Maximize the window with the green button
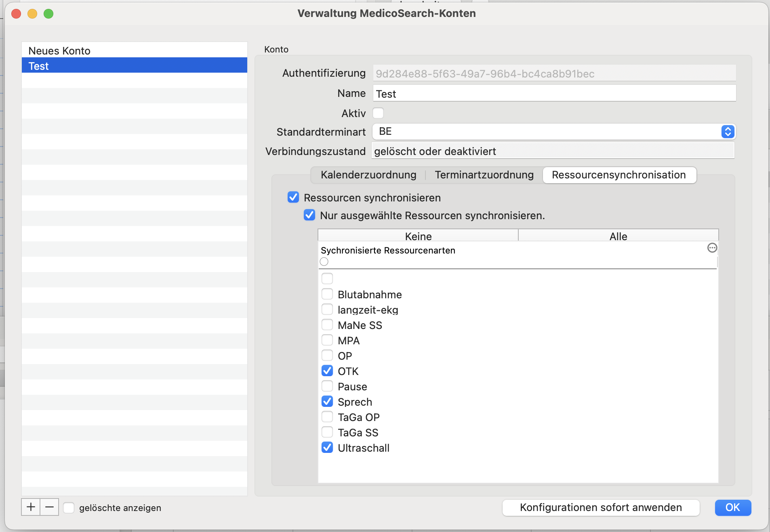 (x=48, y=14)
